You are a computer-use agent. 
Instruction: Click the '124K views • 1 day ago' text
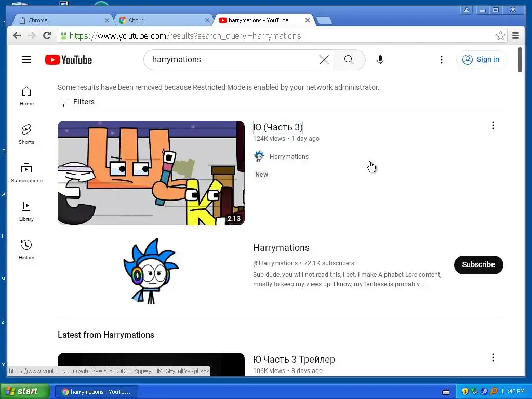pos(286,138)
